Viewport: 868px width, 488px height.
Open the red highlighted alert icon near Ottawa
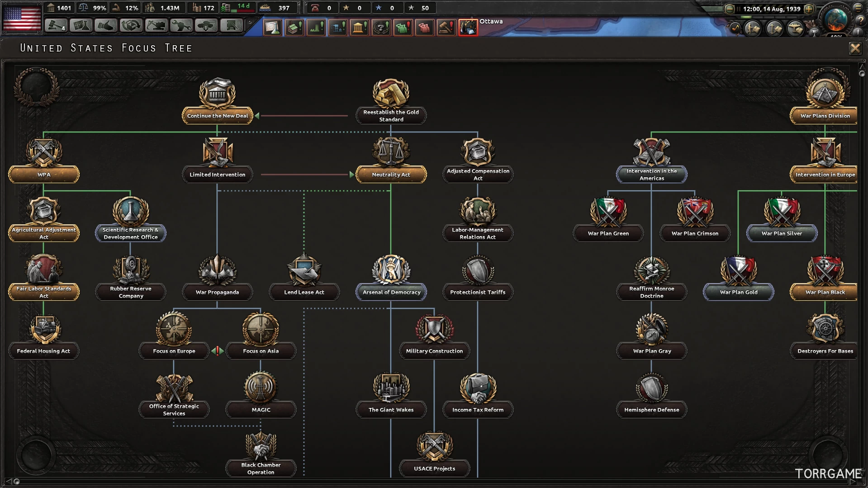pyautogui.click(x=468, y=27)
